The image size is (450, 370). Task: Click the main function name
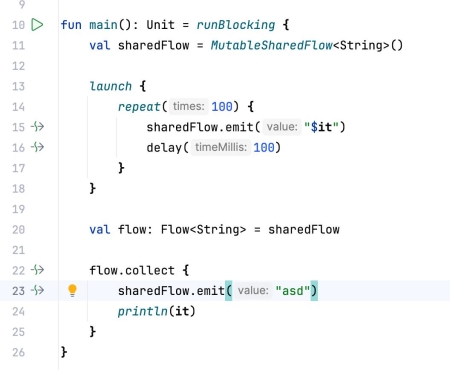coord(103,25)
